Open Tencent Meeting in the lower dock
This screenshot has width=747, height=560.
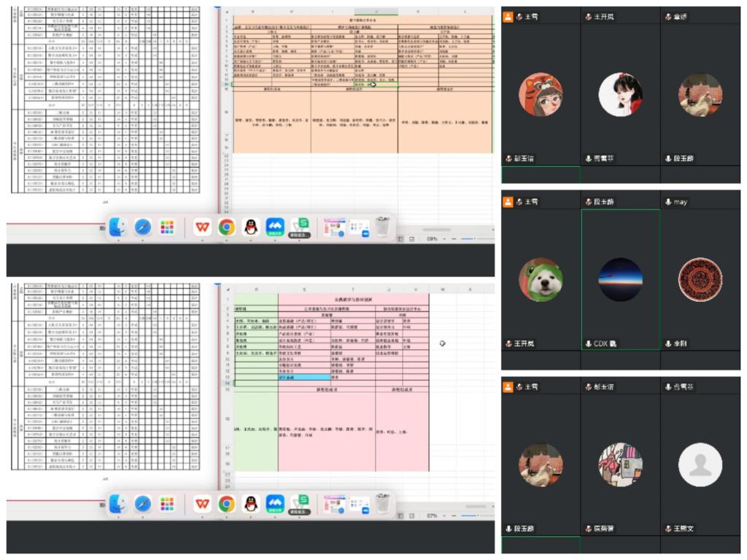275,503
